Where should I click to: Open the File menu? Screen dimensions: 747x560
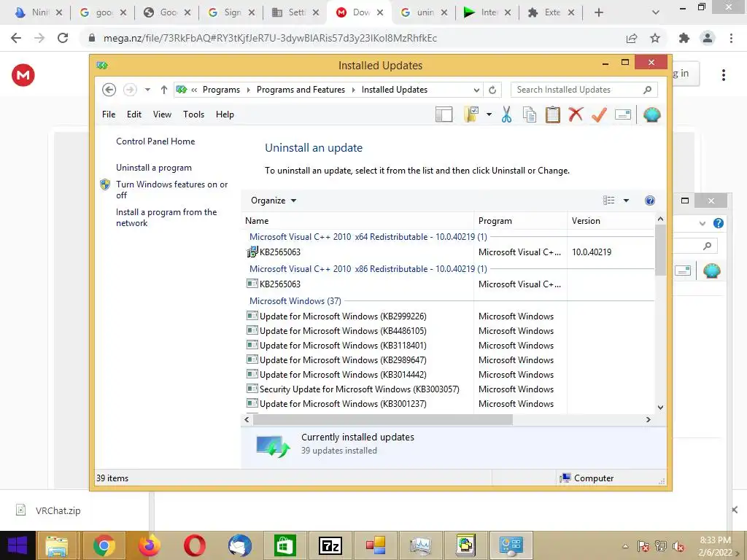point(109,114)
